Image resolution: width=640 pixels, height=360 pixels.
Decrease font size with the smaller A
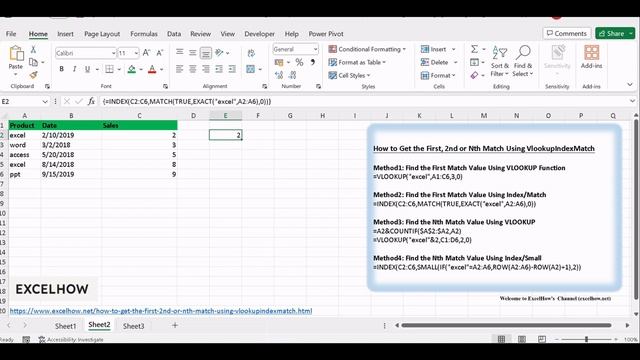pyautogui.click(x=160, y=53)
